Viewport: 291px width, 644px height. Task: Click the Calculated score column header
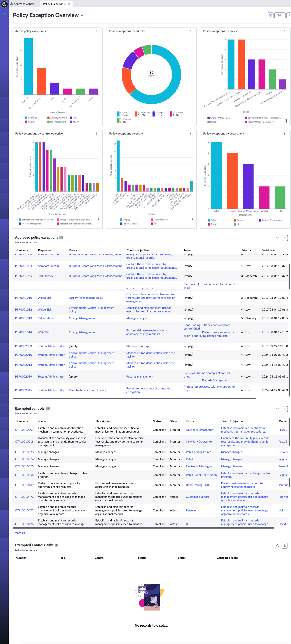227,558
